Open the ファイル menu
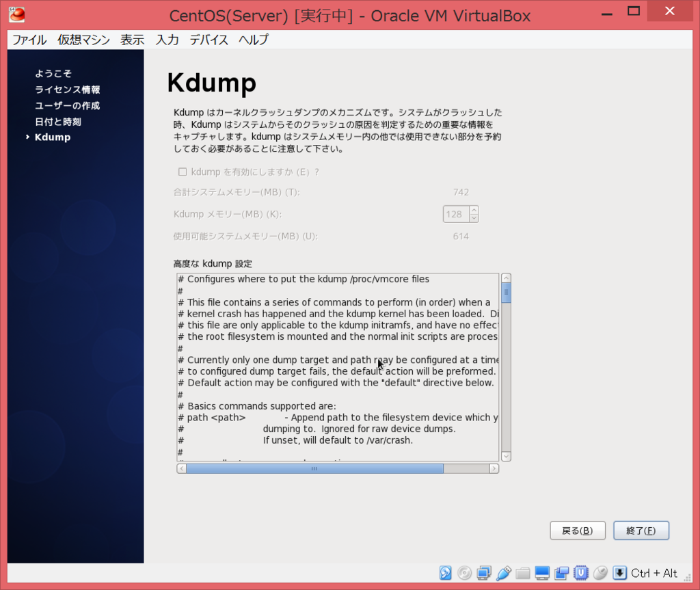The width and height of the screenshot is (700, 590). click(29, 40)
